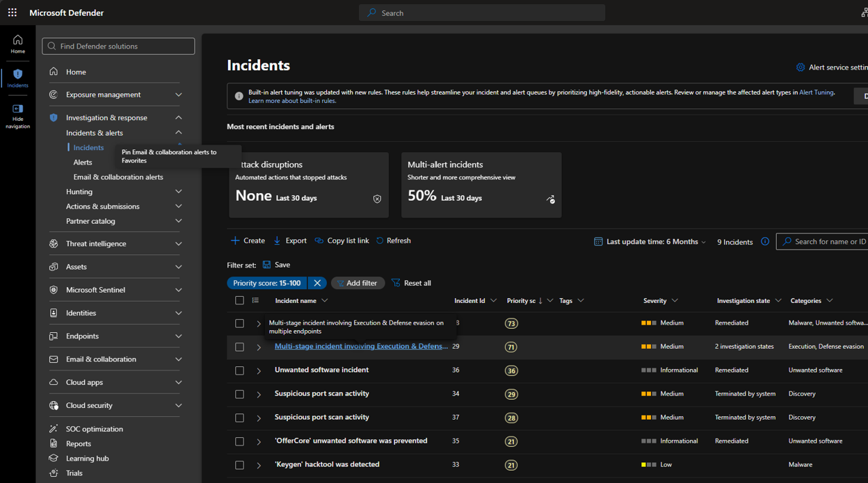The height and width of the screenshot is (483, 868).
Task: Click the Find Defender solutions field
Action: tap(118, 46)
